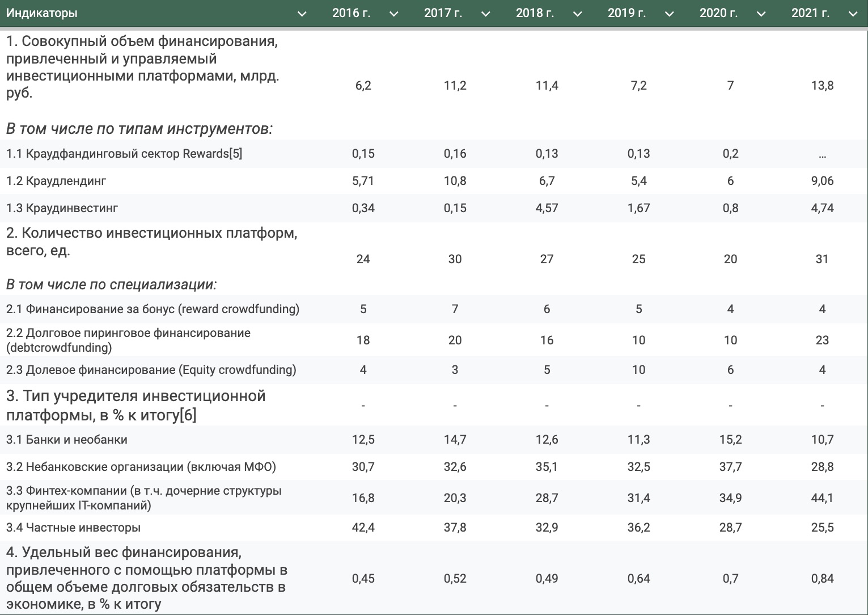
Task: Select row '1. Совокупный объем финансирования' label
Action: click(x=142, y=67)
